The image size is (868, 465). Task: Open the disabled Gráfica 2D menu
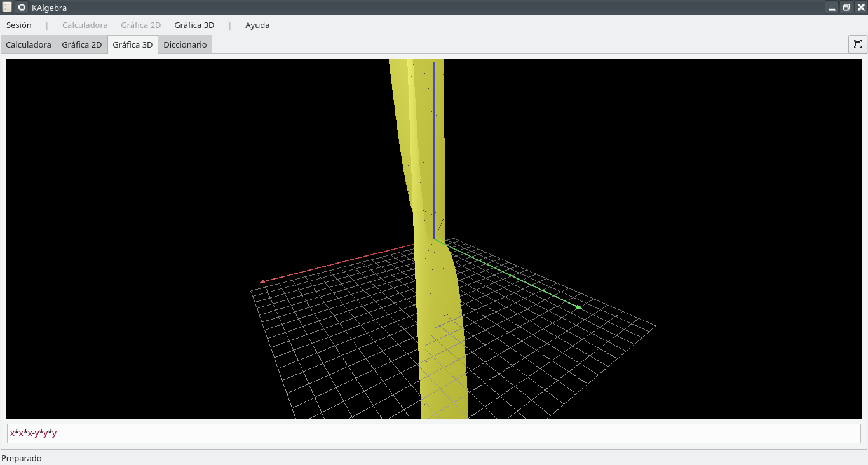(140, 25)
